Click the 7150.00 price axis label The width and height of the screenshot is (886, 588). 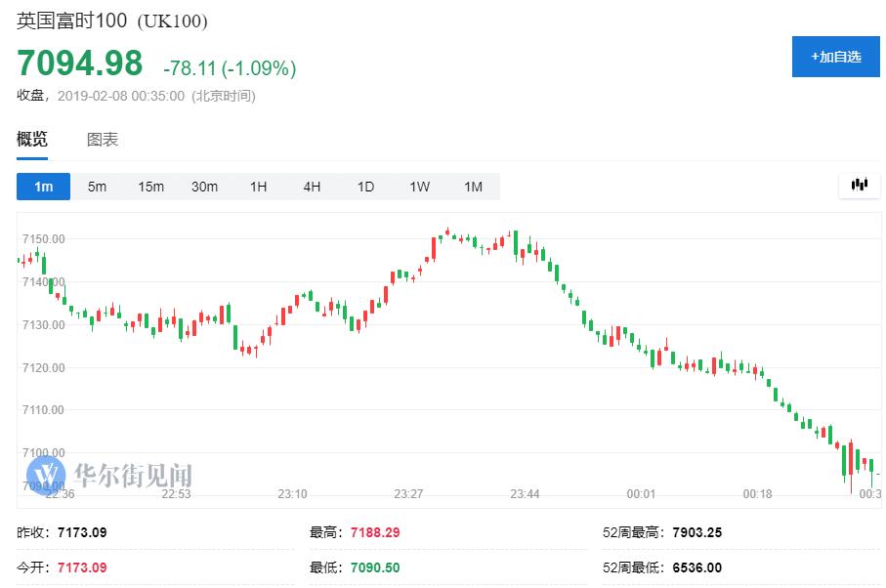click(x=44, y=239)
